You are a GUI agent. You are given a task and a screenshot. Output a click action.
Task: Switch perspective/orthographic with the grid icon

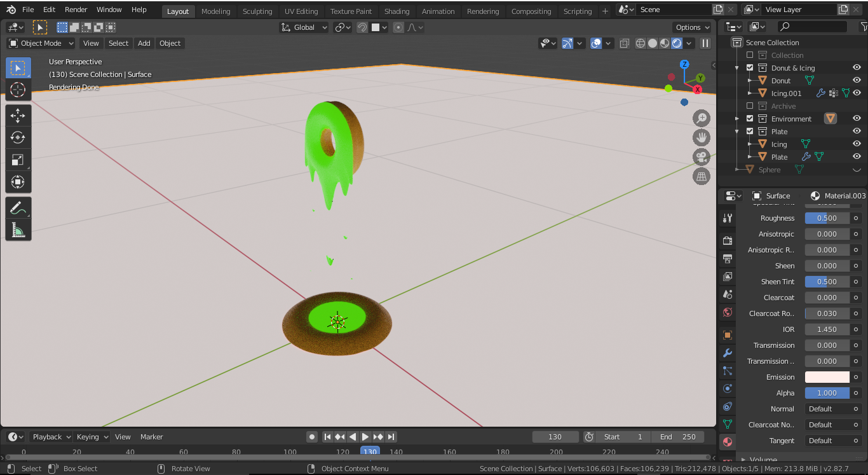click(702, 176)
